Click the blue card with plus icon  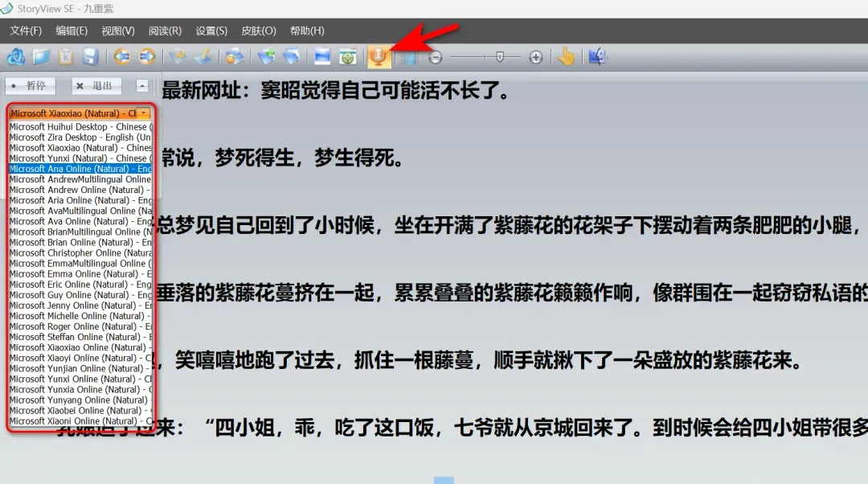click(x=266, y=56)
